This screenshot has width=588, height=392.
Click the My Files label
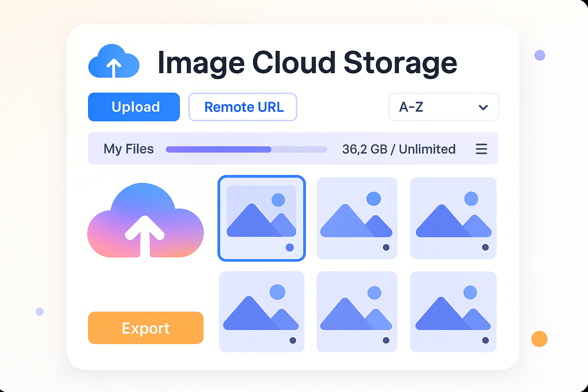coord(129,149)
